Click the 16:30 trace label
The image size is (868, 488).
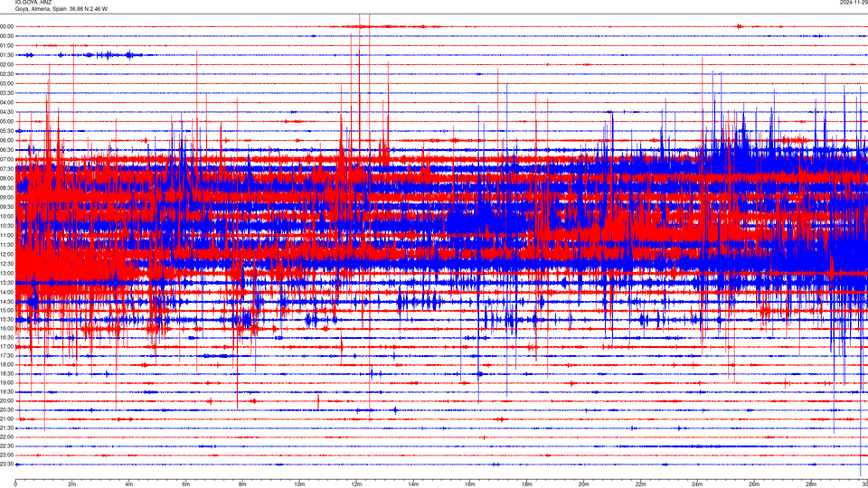7,337
